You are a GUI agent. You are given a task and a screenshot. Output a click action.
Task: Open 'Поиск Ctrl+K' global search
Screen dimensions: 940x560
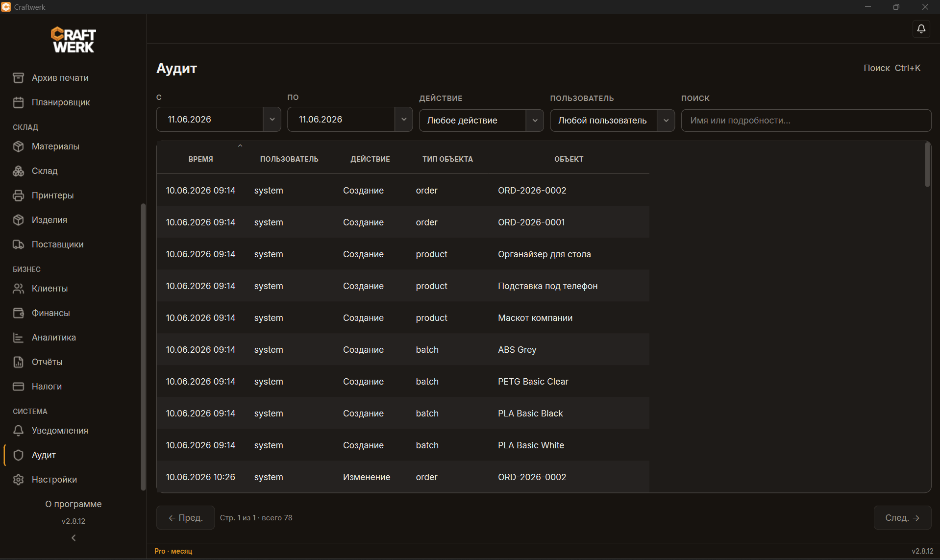[x=892, y=68]
